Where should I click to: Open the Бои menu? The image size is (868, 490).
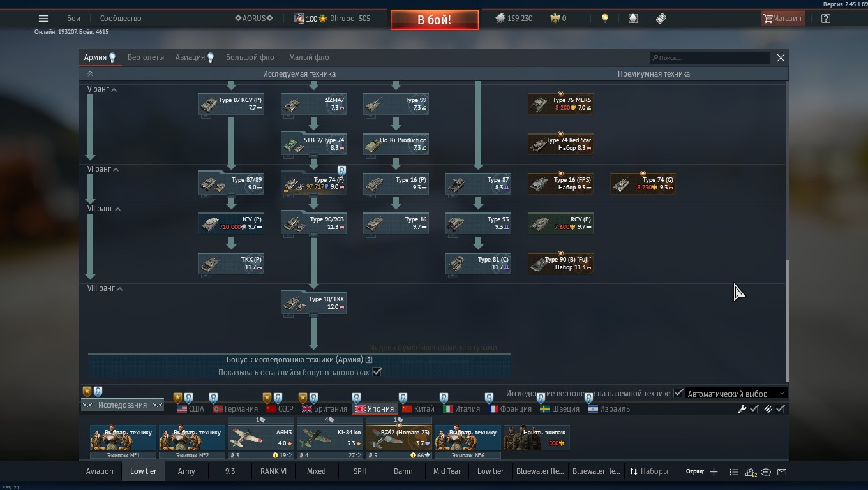[x=73, y=19]
